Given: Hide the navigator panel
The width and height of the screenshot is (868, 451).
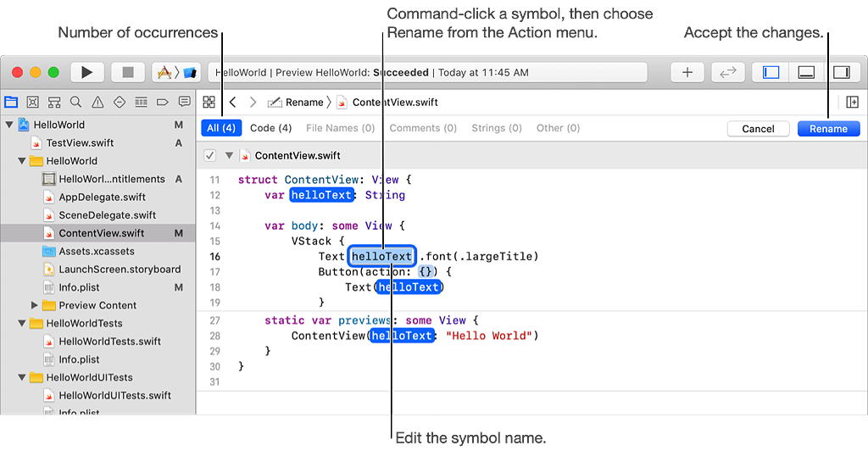Looking at the screenshot, I should [x=771, y=73].
